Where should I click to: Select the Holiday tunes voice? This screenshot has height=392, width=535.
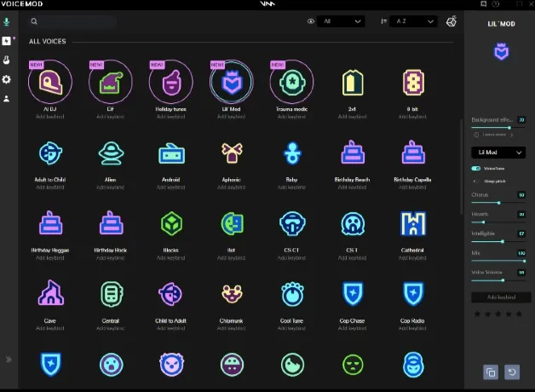[x=171, y=82]
